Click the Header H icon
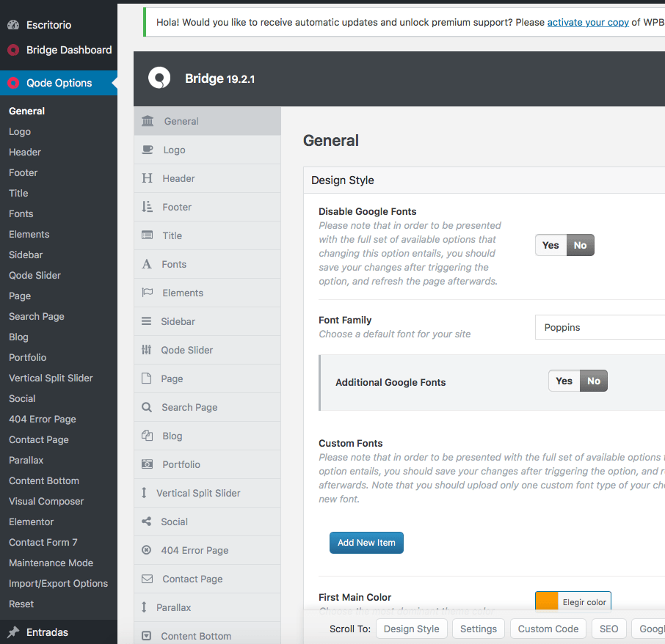Screen dimensions: 665x644 click(147, 178)
